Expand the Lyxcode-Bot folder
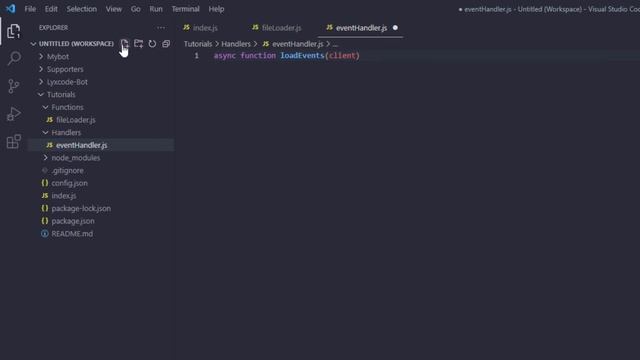 coord(41,82)
